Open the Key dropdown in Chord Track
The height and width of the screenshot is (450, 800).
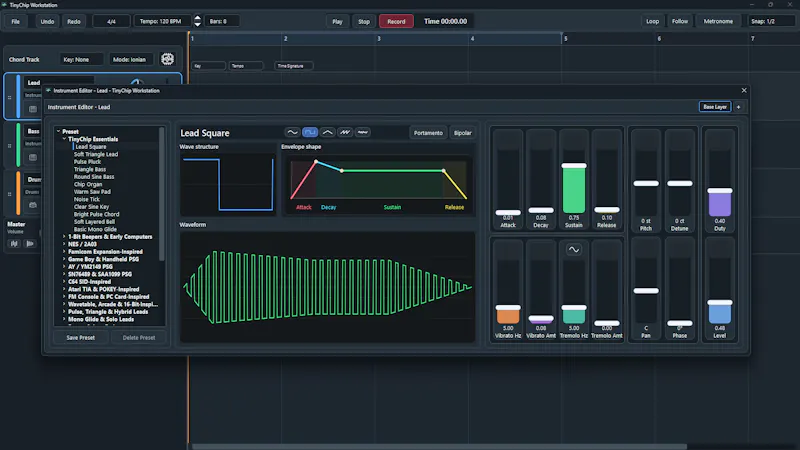click(x=81, y=59)
